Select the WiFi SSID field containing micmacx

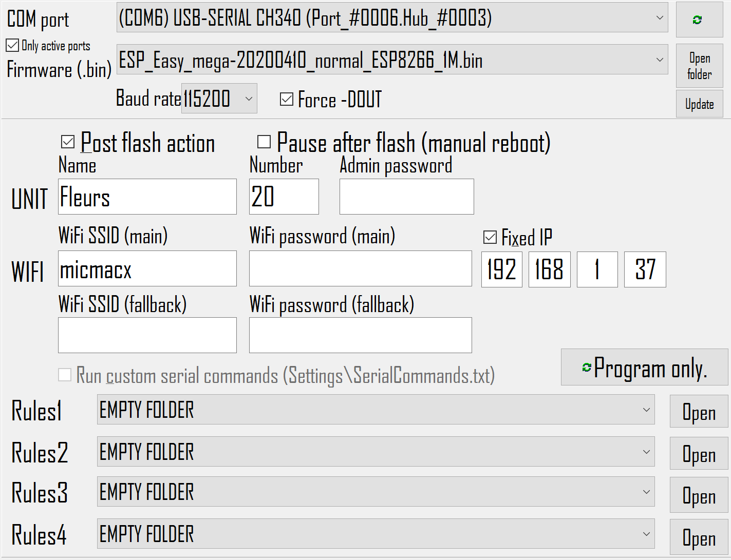coord(147,268)
